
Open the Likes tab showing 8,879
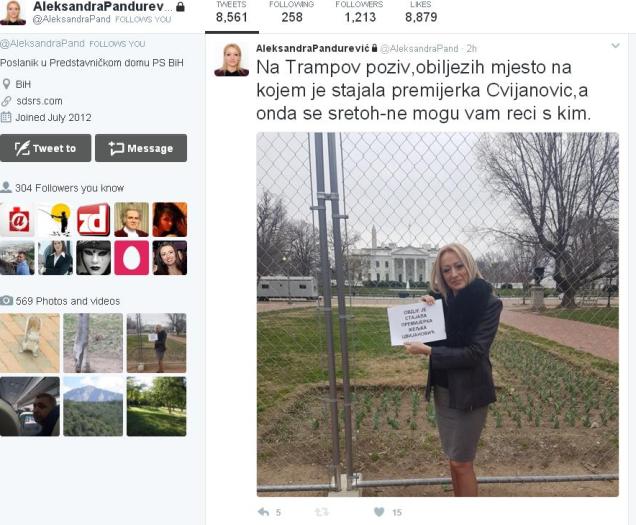(421, 13)
